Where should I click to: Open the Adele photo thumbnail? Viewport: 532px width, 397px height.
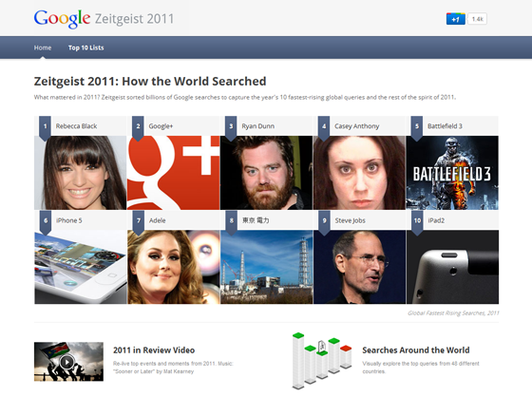(x=173, y=267)
